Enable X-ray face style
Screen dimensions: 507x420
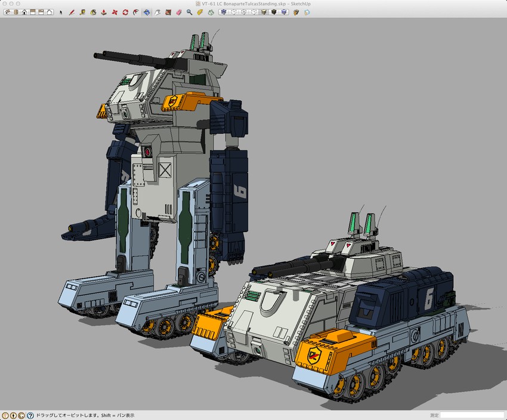click(224, 13)
